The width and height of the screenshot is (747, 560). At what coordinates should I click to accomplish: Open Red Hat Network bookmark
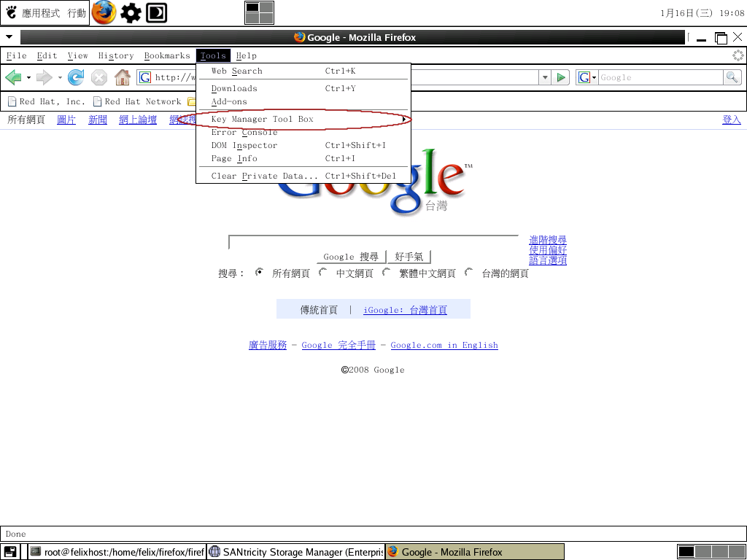(138, 101)
